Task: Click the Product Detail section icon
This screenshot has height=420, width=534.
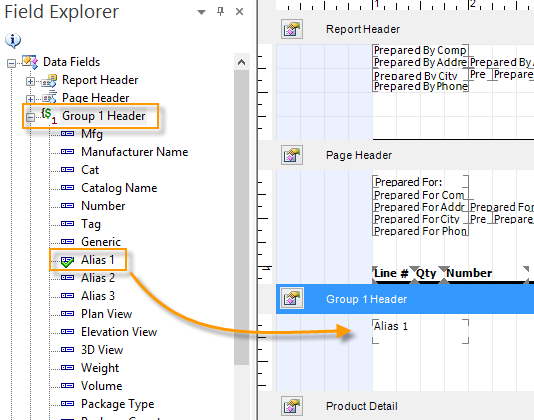Action: pos(292,406)
